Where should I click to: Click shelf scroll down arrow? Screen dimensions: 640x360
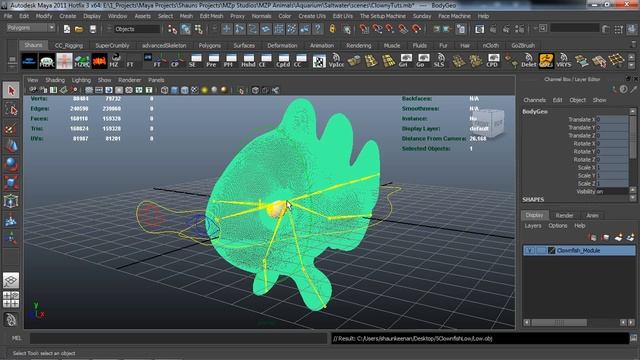coord(632,65)
